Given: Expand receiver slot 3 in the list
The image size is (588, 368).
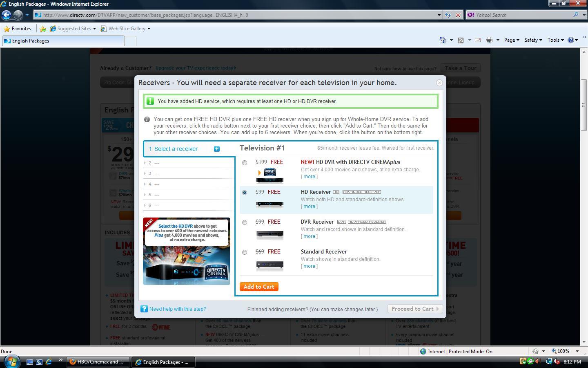Looking at the screenshot, I should 189,173.
